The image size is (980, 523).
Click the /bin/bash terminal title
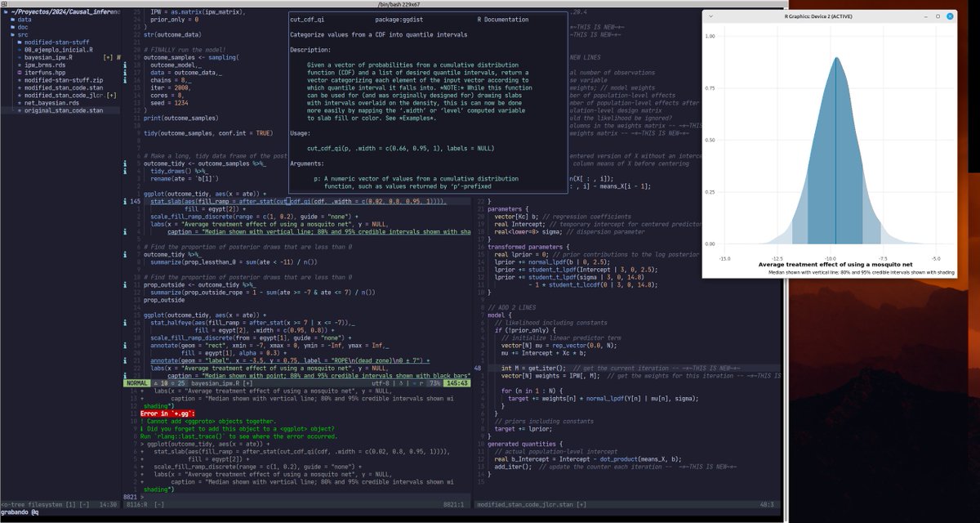[394, 4]
